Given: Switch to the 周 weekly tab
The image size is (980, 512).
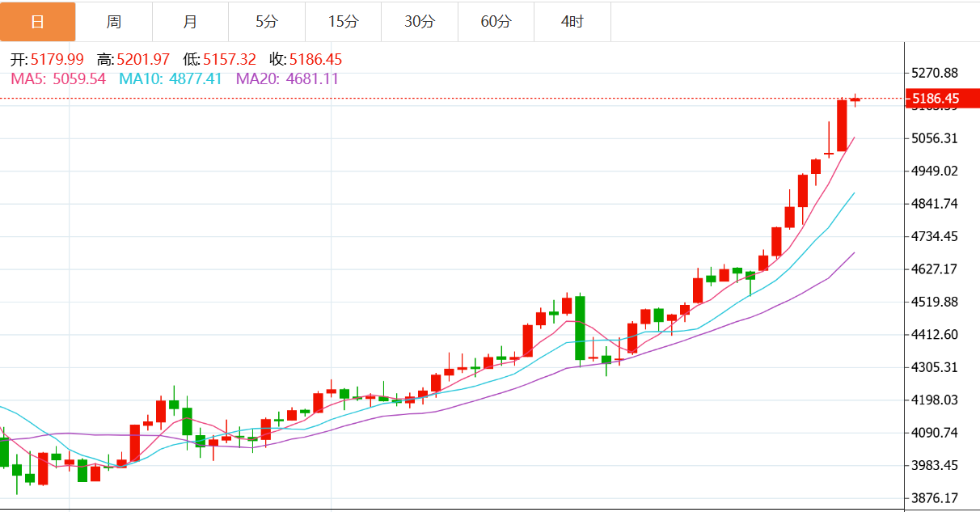Looking at the screenshot, I should click(114, 22).
